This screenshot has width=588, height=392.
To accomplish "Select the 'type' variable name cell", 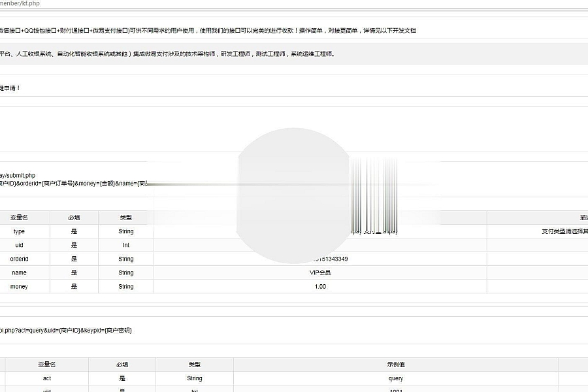I will 19,231.
